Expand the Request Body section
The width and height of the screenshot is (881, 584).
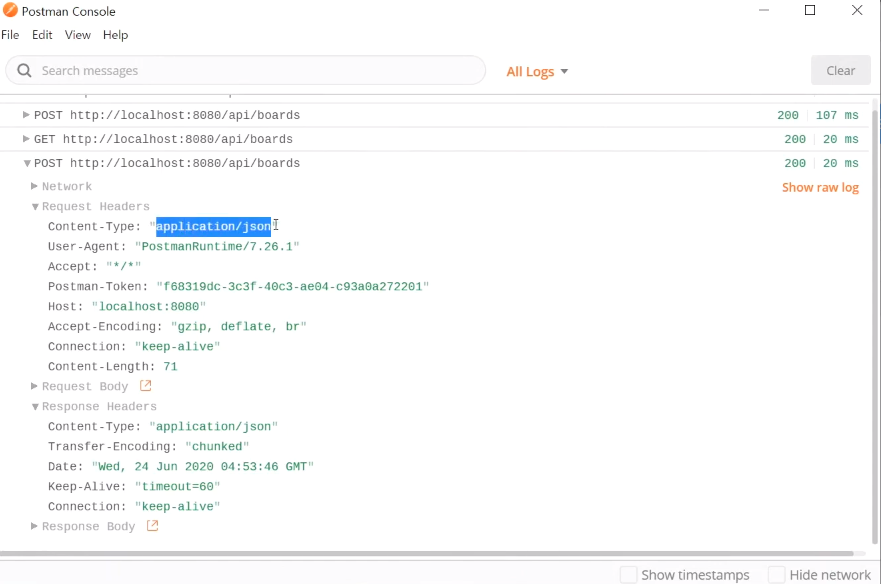[x=34, y=386]
